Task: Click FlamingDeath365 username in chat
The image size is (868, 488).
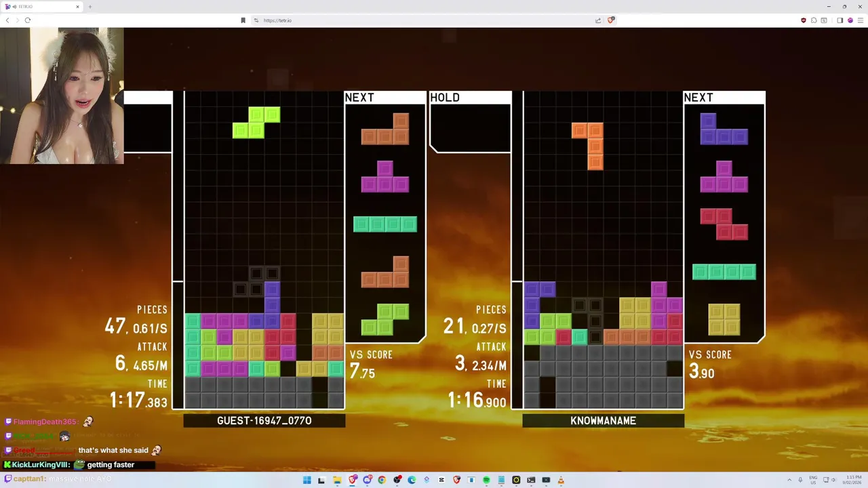Action: pyautogui.click(x=45, y=422)
